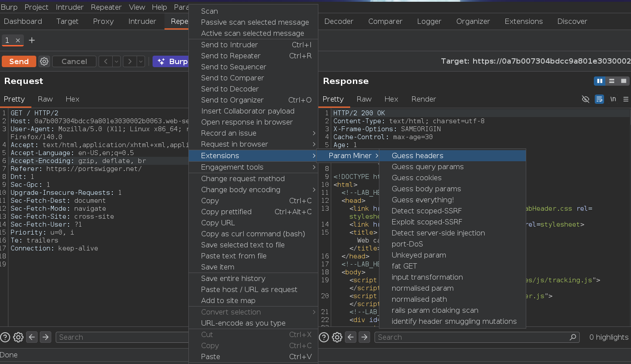Expand Record an issue submenu
Image resolution: width=631 pixels, height=364 pixels.
253,133
